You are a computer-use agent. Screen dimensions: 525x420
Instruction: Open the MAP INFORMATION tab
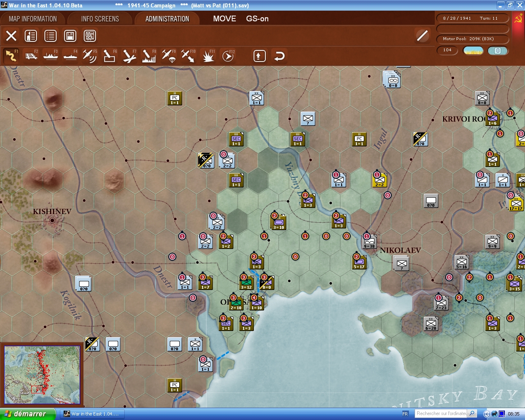[33, 19]
